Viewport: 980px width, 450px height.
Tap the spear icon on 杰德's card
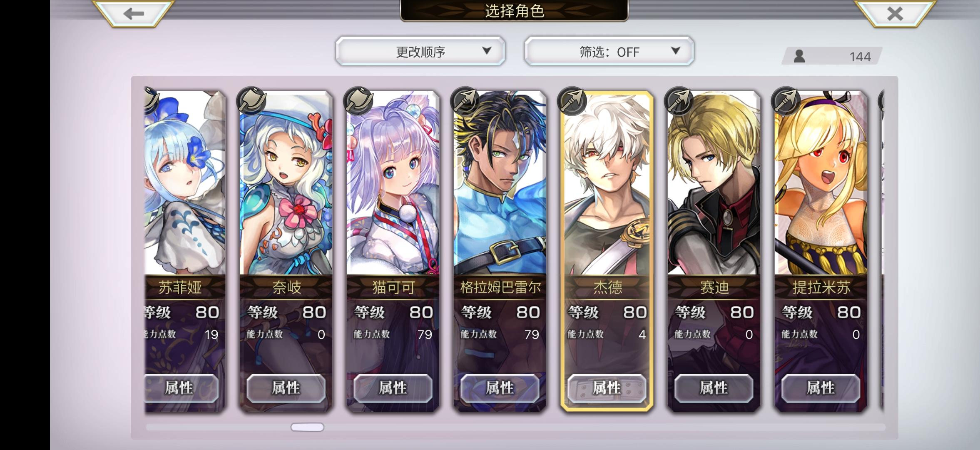click(572, 101)
